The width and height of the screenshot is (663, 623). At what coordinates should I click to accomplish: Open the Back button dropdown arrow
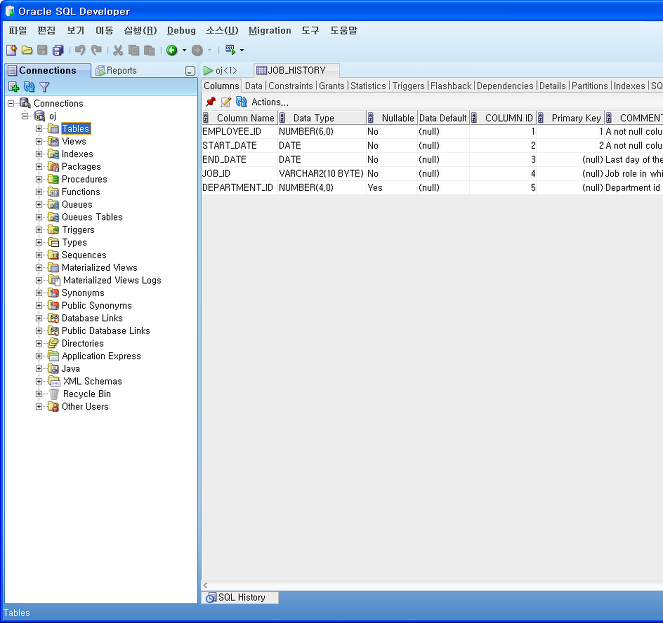pyautogui.click(x=184, y=50)
